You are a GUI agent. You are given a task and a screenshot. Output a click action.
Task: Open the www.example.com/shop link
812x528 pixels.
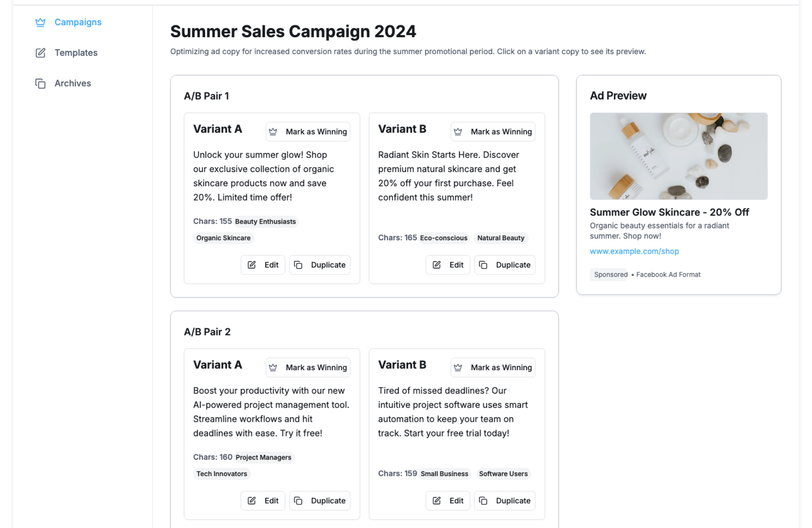click(634, 251)
